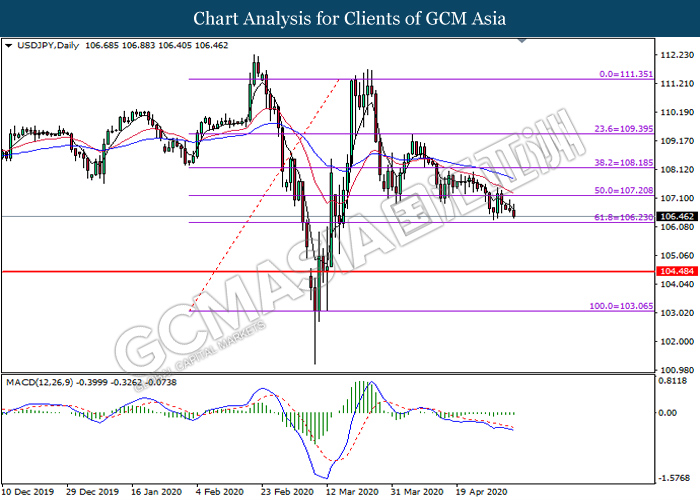Click the price scale value 111.210

pyautogui.click(x=677, y=83)
